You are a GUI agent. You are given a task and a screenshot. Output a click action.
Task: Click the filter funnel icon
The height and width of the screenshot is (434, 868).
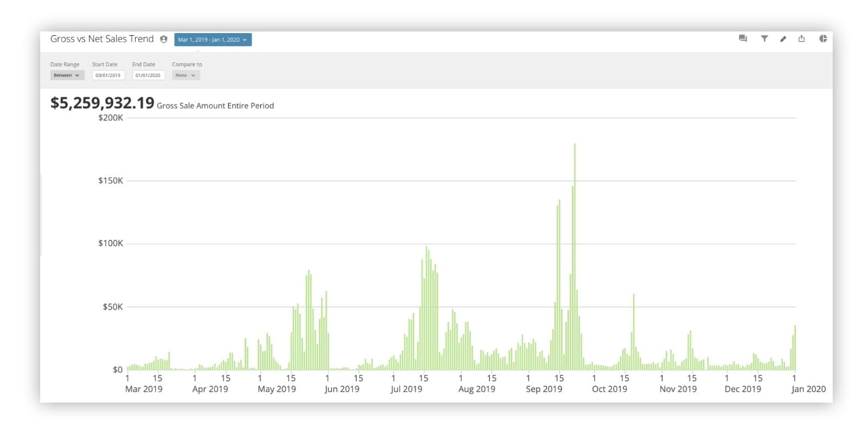(x=764, y=39)
